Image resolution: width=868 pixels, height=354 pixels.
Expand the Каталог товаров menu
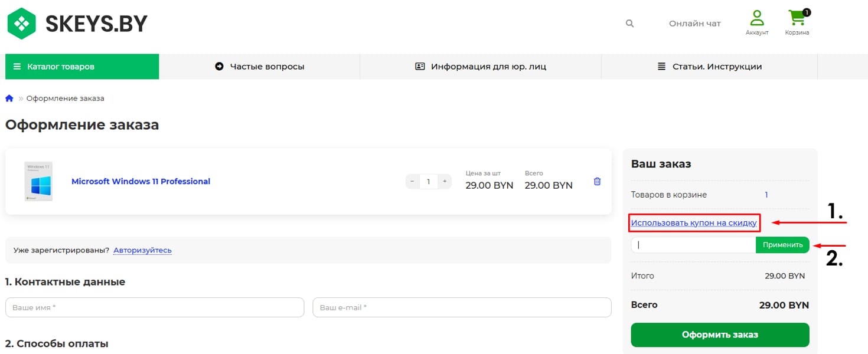[x=82, y=67]
